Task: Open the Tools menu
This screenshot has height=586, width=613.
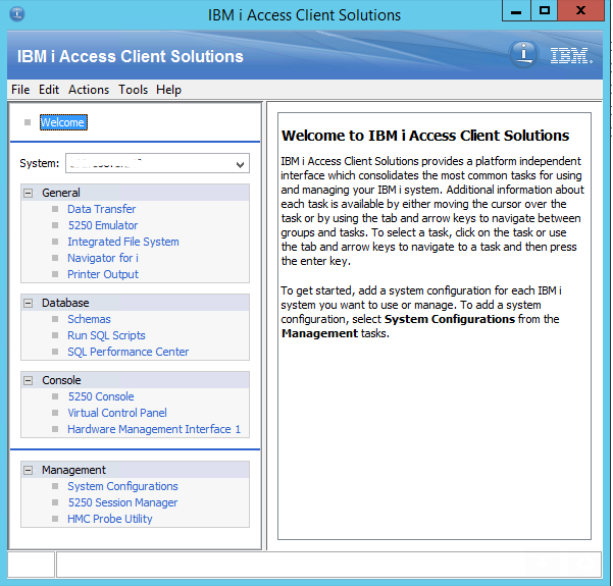Action: point(133,90)
